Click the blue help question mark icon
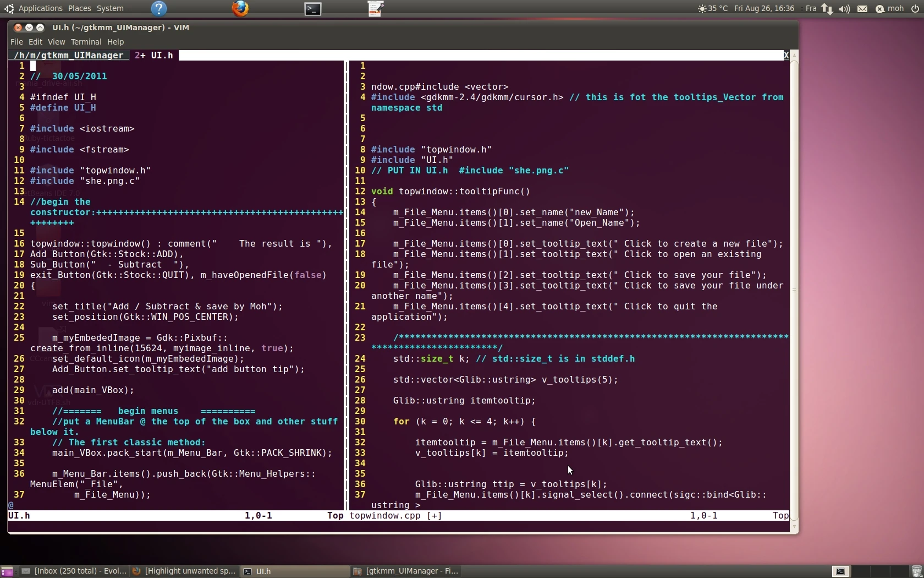The width and height of the screenshot is (924, 578). pyautogui.click(x=159, y=9)
